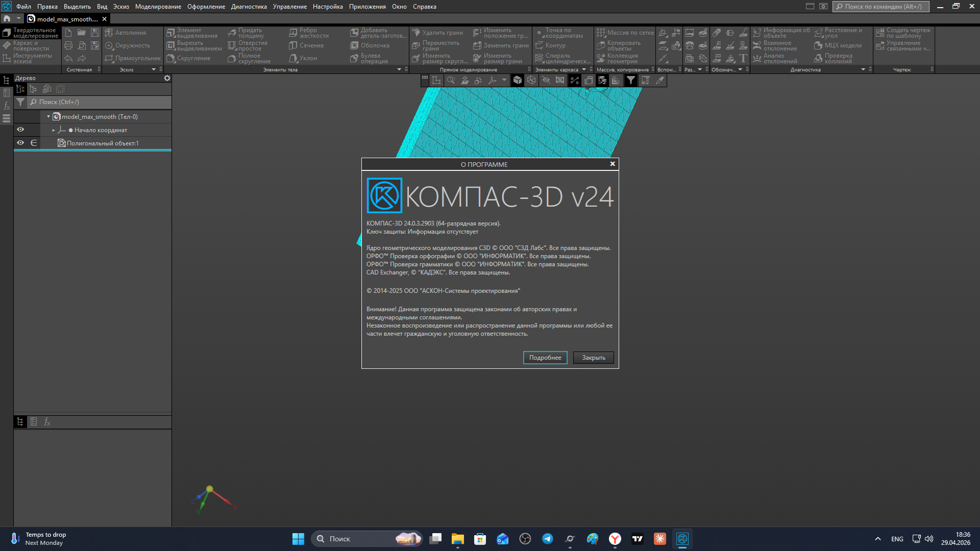Image resolution: width=980 pixels, height=551 pixels.
Task: Expand the Начало координат tree node
Action: click(x=54, y=130)
